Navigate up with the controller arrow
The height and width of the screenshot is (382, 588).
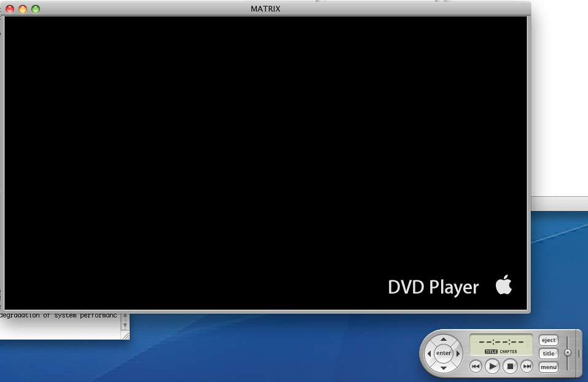click(443, 339)
